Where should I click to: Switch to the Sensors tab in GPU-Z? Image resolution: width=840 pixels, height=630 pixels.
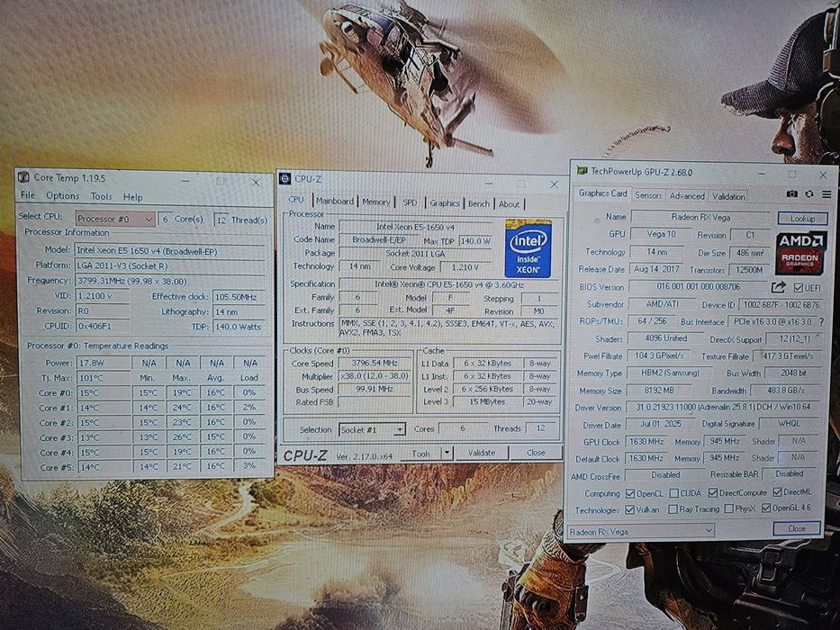648,195
